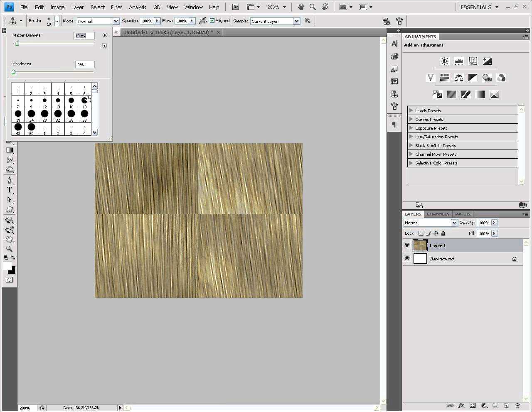Open the Filter menu
The height and width of the screenshot is (412, 532).
coord(116,7)
